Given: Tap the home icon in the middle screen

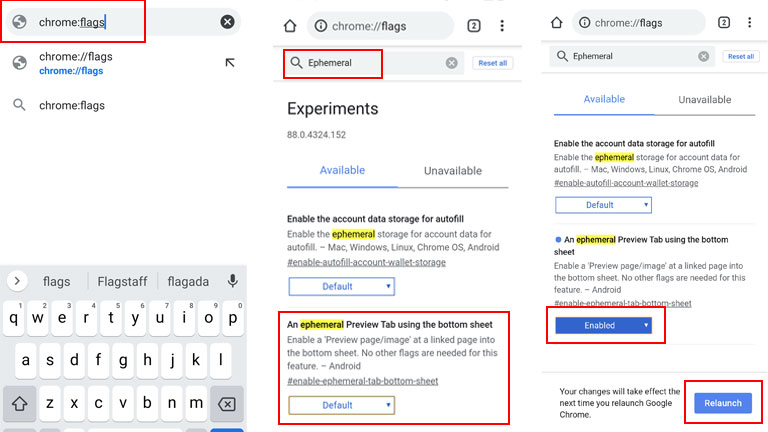Looking at the screenshot, I should click(x=290, y=25).
